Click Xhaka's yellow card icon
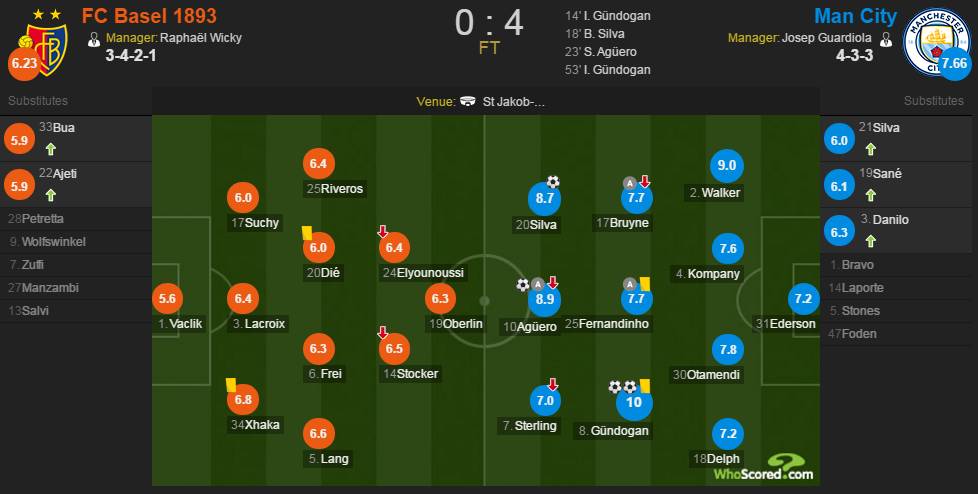978x494 pixels. (230, 382)
